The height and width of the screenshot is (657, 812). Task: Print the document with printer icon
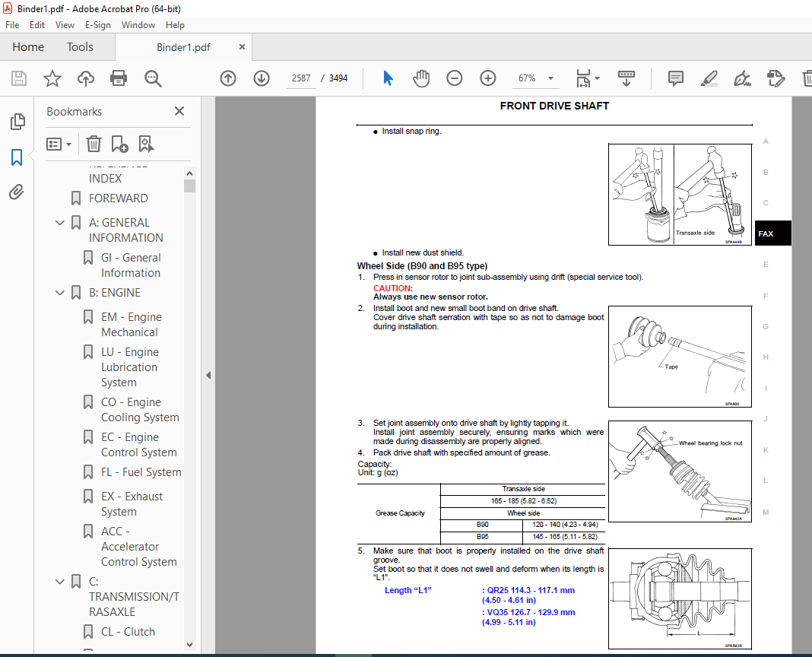pyautogui.click(x=119, y=78)
